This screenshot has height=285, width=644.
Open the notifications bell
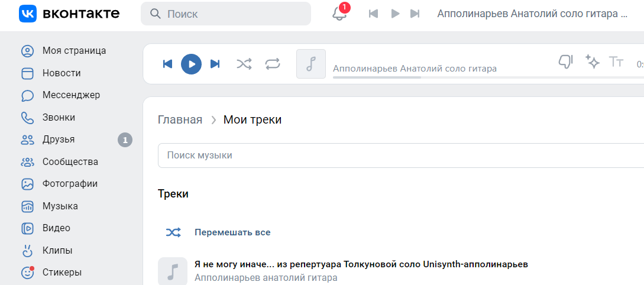pyautogui.click(x=339, y=14)
